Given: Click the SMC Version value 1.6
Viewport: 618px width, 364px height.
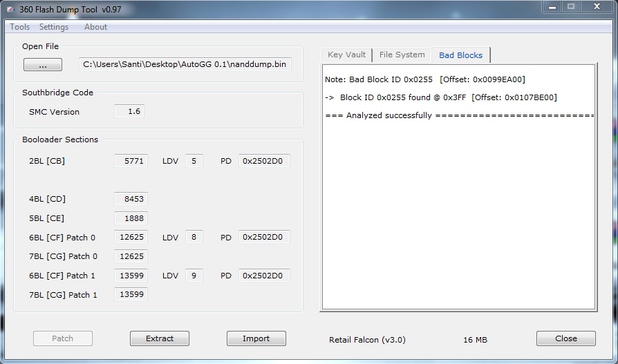Looking at the screenshot, I should [129, 111].
